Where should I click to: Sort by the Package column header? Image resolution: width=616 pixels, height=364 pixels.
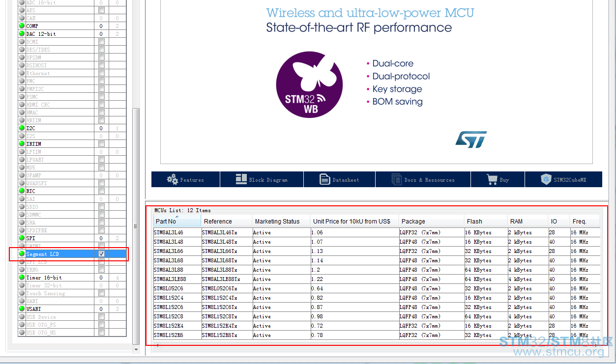431,221
